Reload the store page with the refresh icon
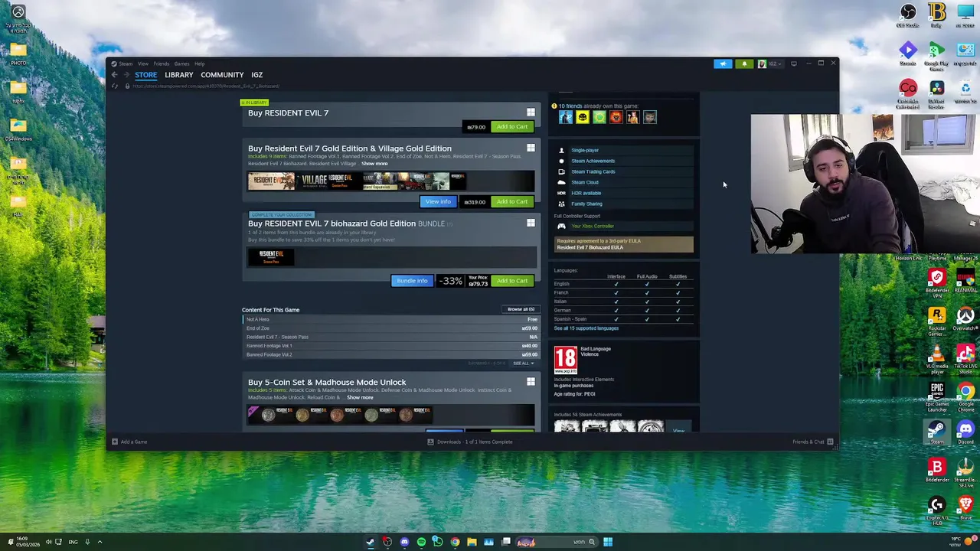This screenshot has height=551, width=980. pyautogui.click(x=115, y=86)
